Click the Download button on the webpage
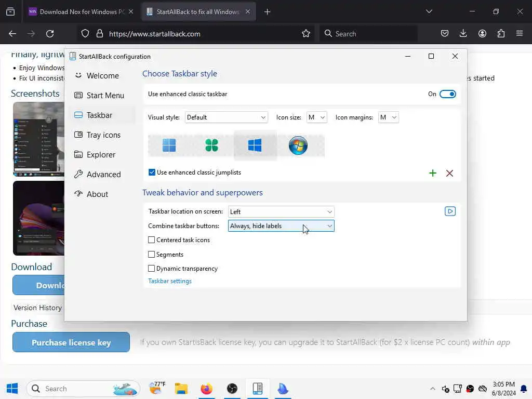Screen dimensions: 532x399 (38, 285)
